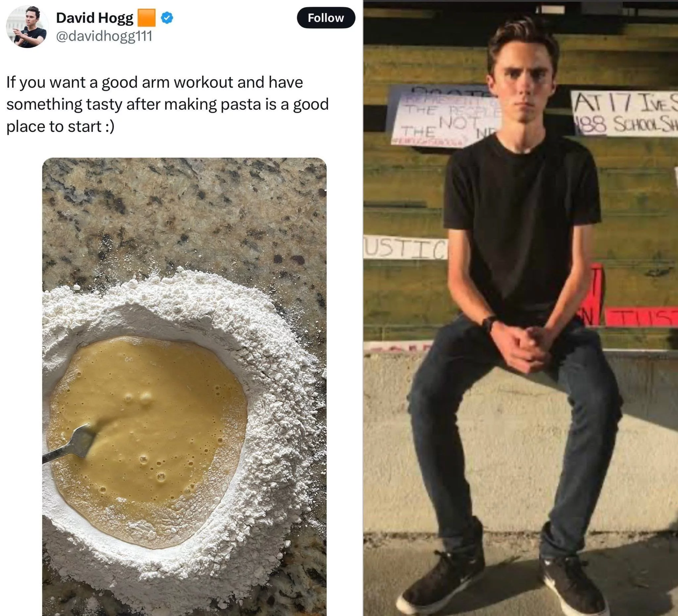Image resolution: width=678 pixels, height=616 pixels.
Task: Open the @davidhogg111 handle link
Action: pos(104,36)
